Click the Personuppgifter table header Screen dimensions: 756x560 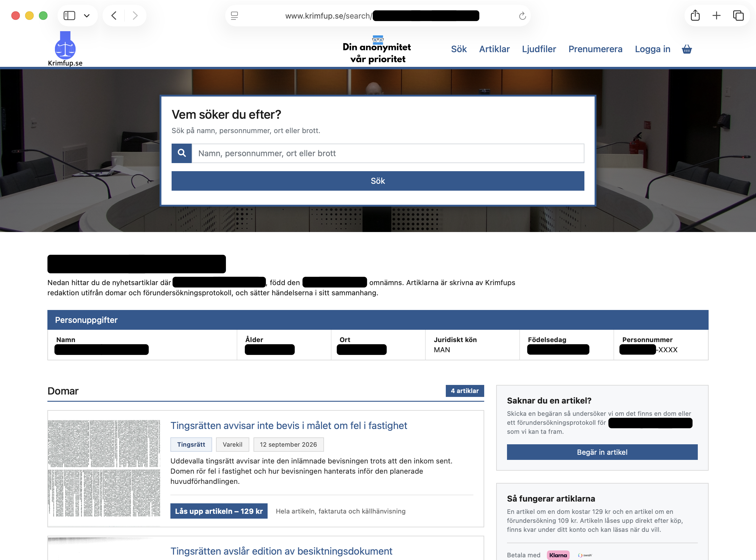pos(378,320)
